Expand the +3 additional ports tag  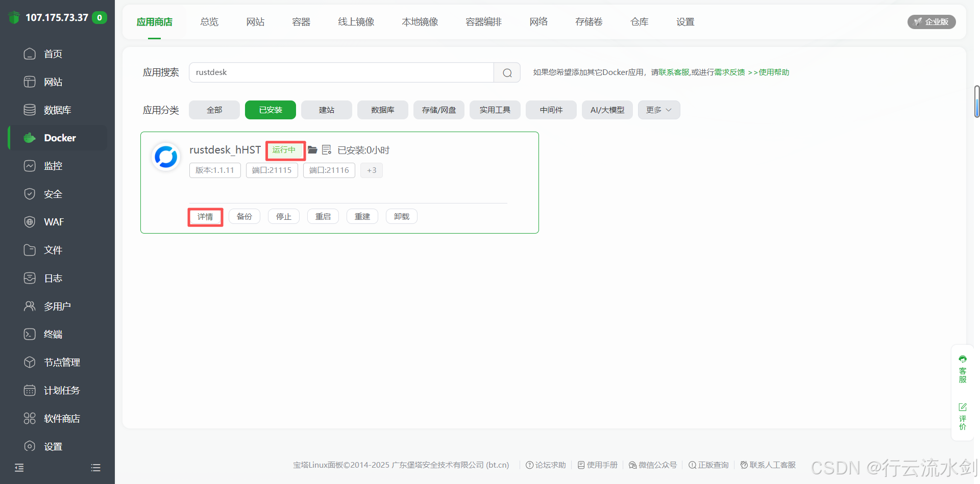click(371, 170)
